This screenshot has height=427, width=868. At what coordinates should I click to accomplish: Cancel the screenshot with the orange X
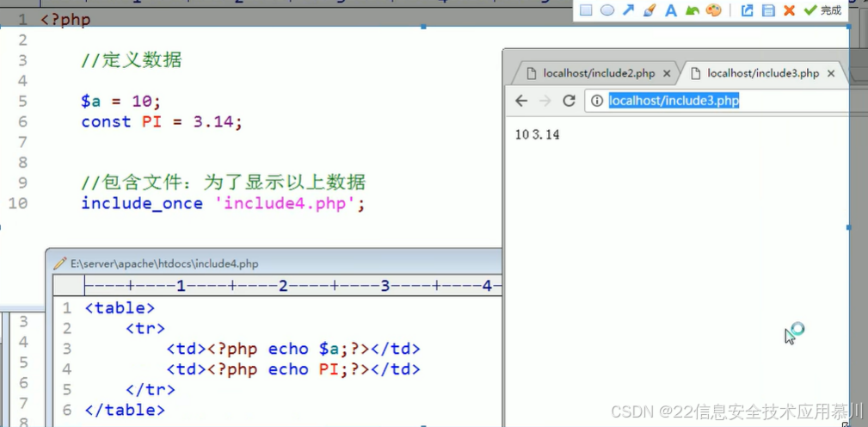[x=790, y=10]
